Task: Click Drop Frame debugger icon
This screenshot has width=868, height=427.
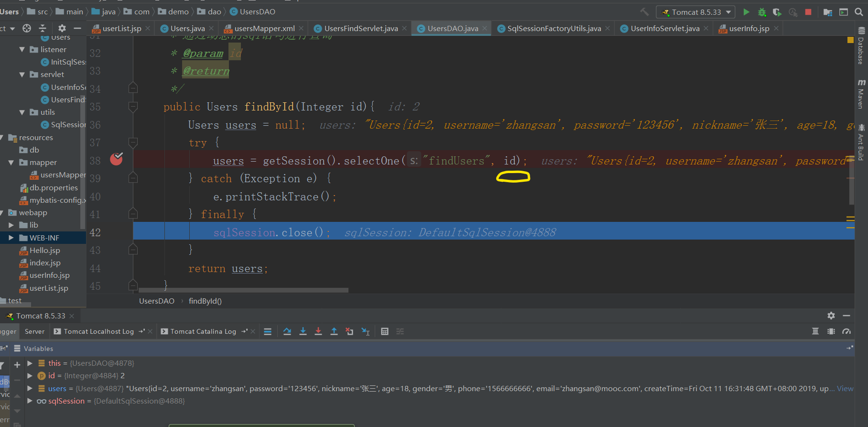Action: pyautogui.click(x=349, y=331)
